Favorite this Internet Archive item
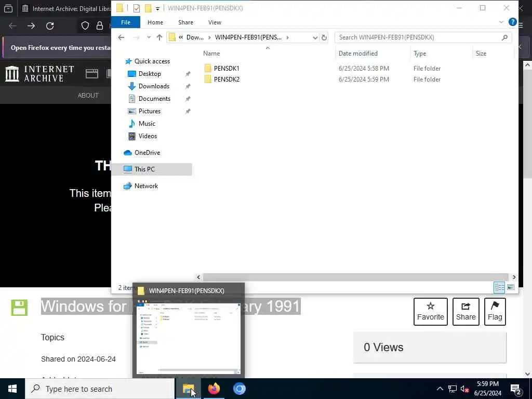This screenshot has height=399, width=532. [x=430, y=312]
